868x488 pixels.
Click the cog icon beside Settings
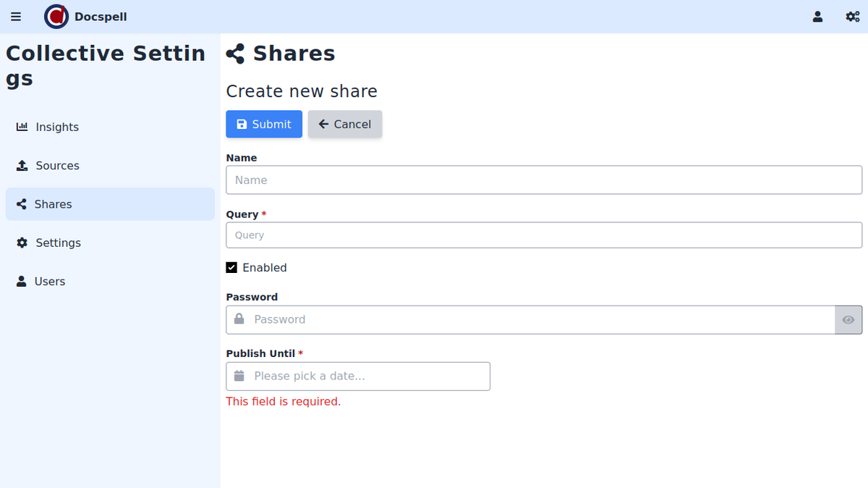click(x=22, y=243)
